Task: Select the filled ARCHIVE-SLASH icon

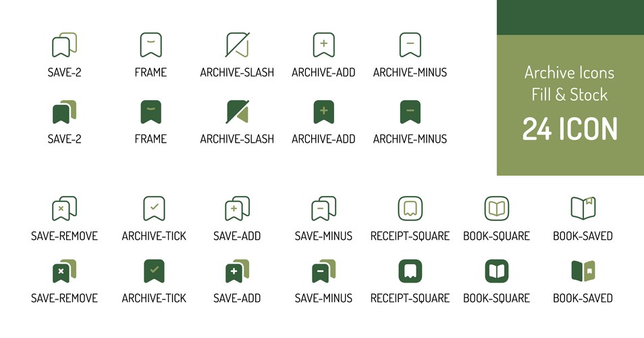Action: 237,112
